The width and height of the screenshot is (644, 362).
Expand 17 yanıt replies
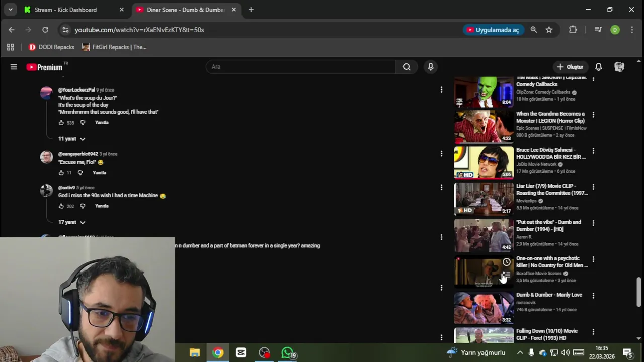pyautogui.click(x=72, y=222)
